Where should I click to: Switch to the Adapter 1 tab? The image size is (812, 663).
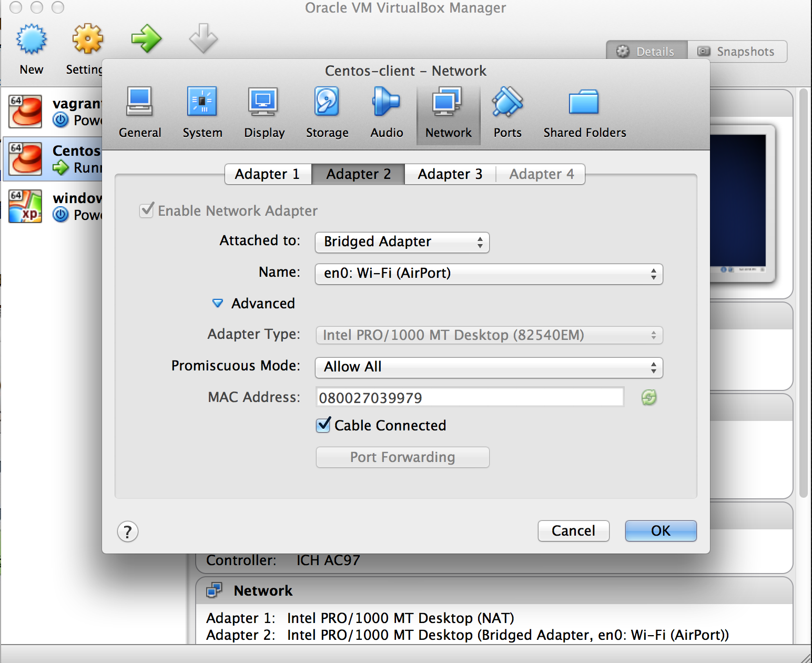point(268,174)
